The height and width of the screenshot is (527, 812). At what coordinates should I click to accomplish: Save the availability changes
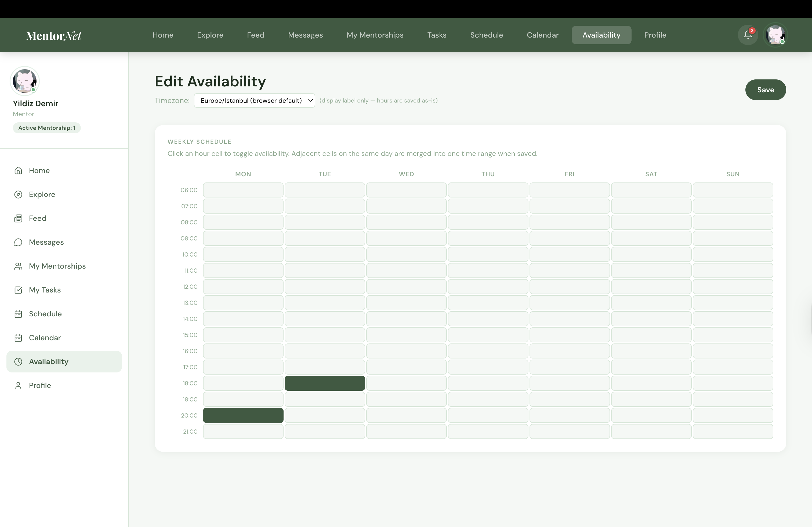pyautogui.click(x=766, y=90)
